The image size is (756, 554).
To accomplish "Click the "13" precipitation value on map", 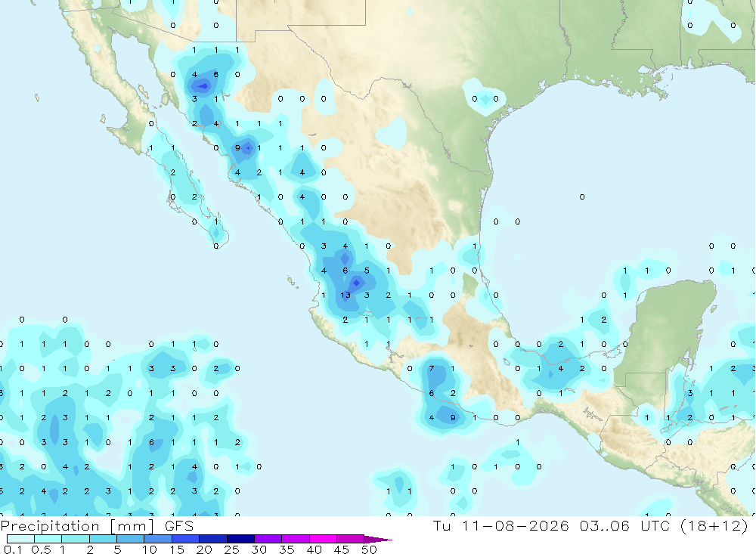I will point(345,295).
